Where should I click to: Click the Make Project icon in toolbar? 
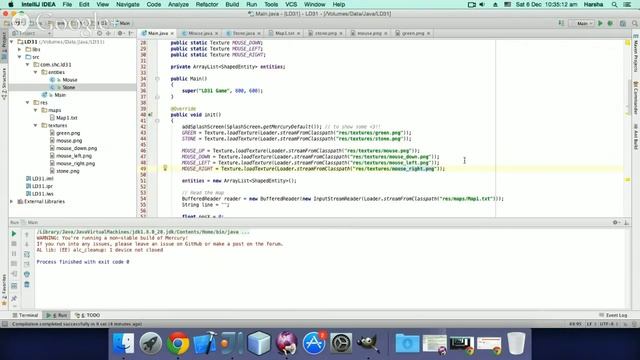pos(561,23)
